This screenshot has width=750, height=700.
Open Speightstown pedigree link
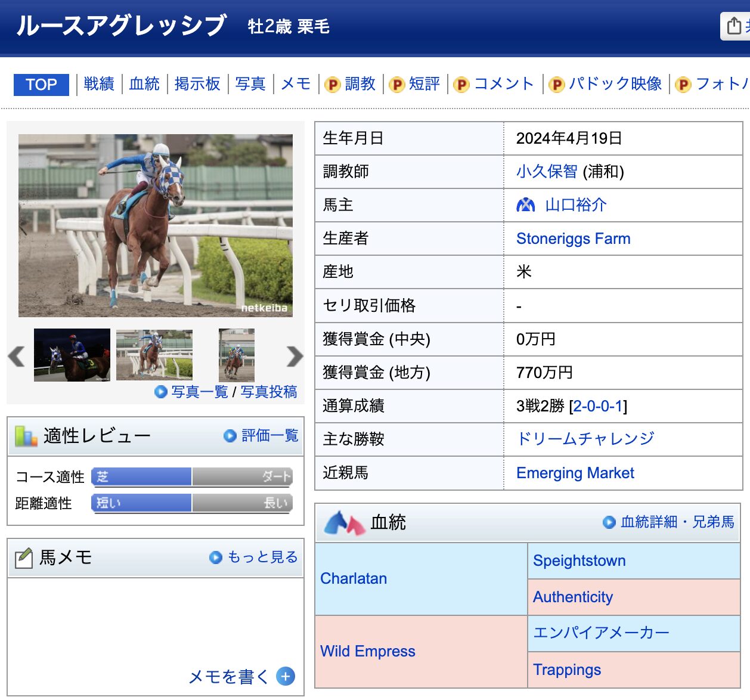(579, 560)
